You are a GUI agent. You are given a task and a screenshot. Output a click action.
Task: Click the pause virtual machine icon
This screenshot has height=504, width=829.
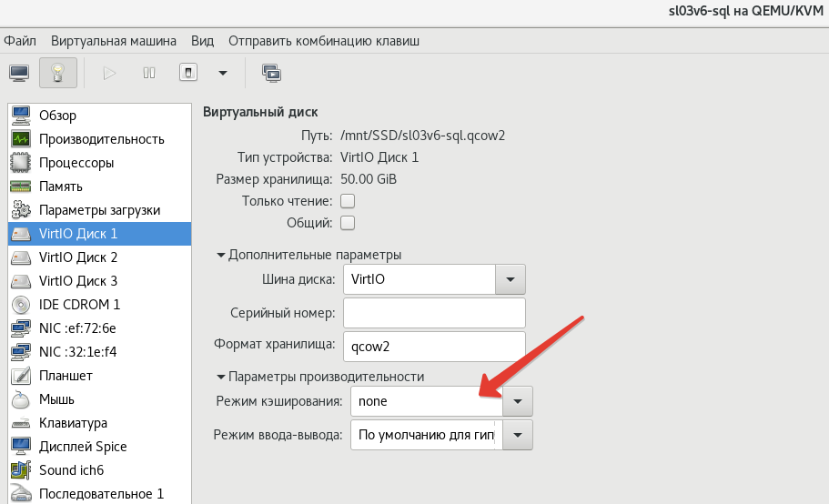click(x=149, y=73)
